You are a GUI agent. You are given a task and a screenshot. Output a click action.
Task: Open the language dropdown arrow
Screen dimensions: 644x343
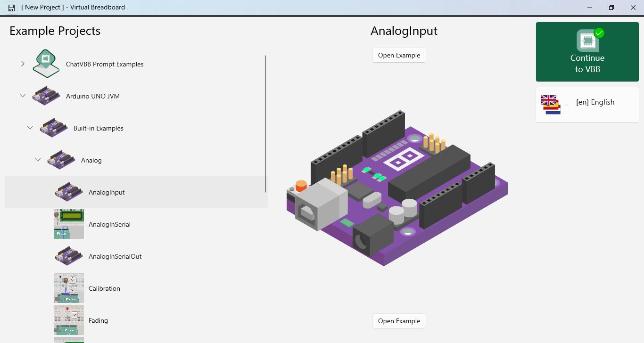click(567, 105)
